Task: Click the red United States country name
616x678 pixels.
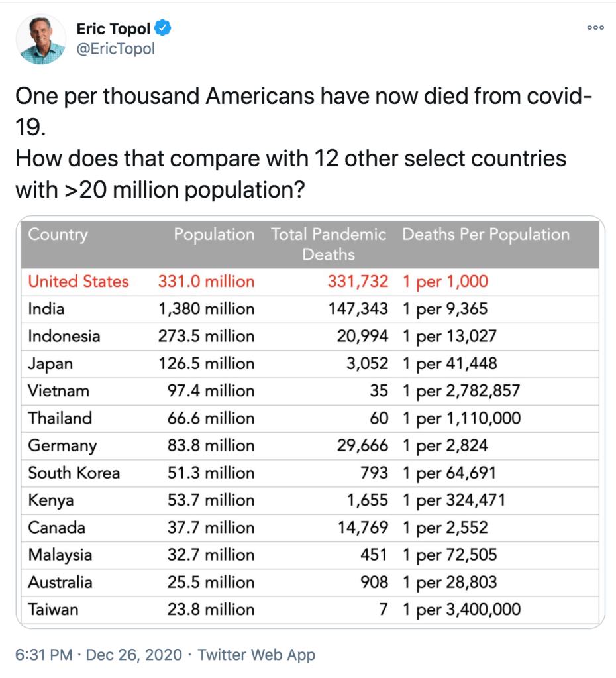Action: coord(78,281)
